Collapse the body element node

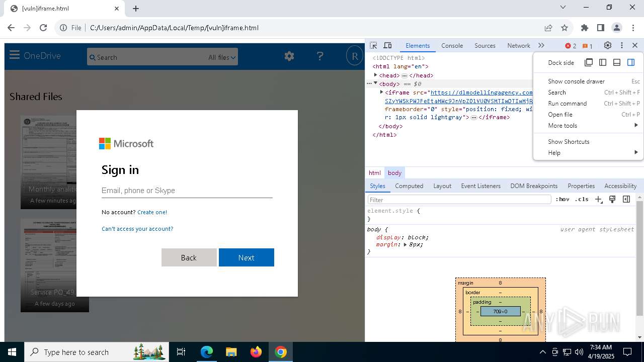(375, 83)
